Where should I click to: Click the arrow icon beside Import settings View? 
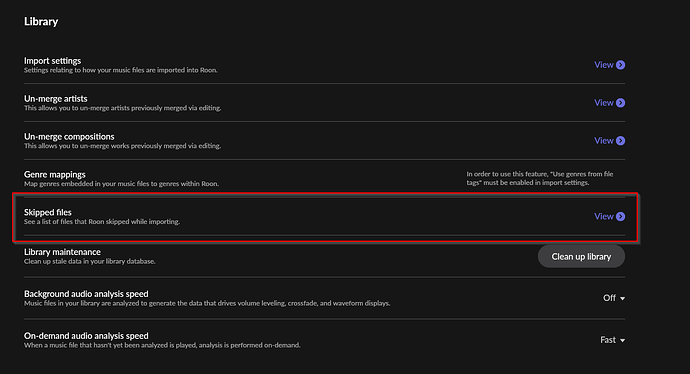(620, 65)
